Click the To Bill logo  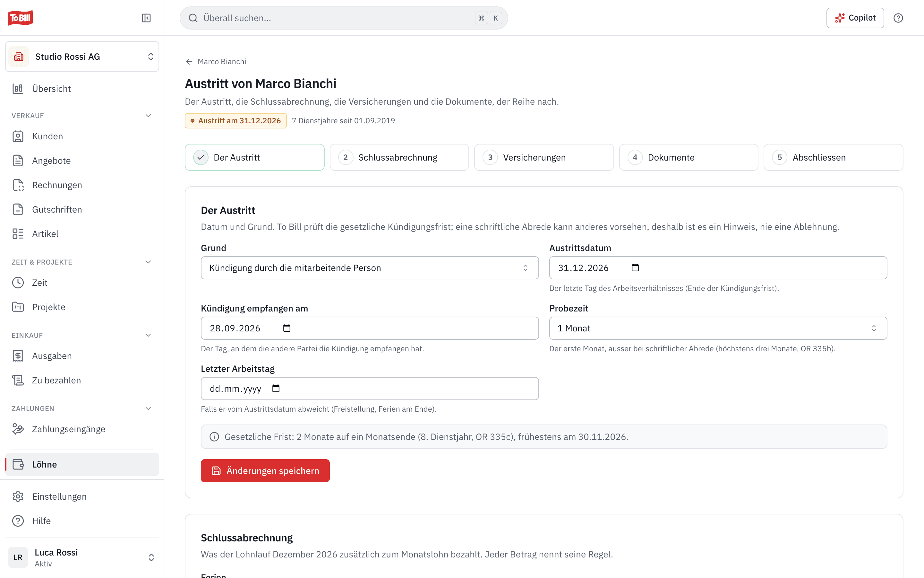[x=20, y=18]
